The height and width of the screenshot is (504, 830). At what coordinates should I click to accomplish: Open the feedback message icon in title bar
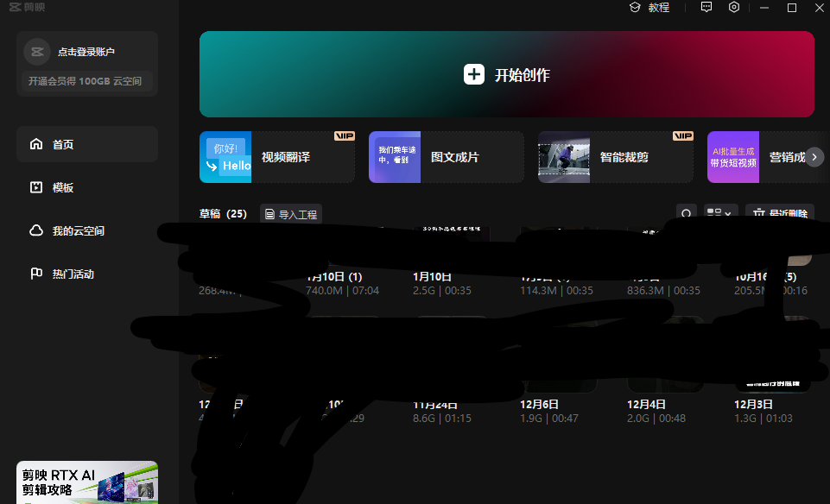(x=706, y=7)
